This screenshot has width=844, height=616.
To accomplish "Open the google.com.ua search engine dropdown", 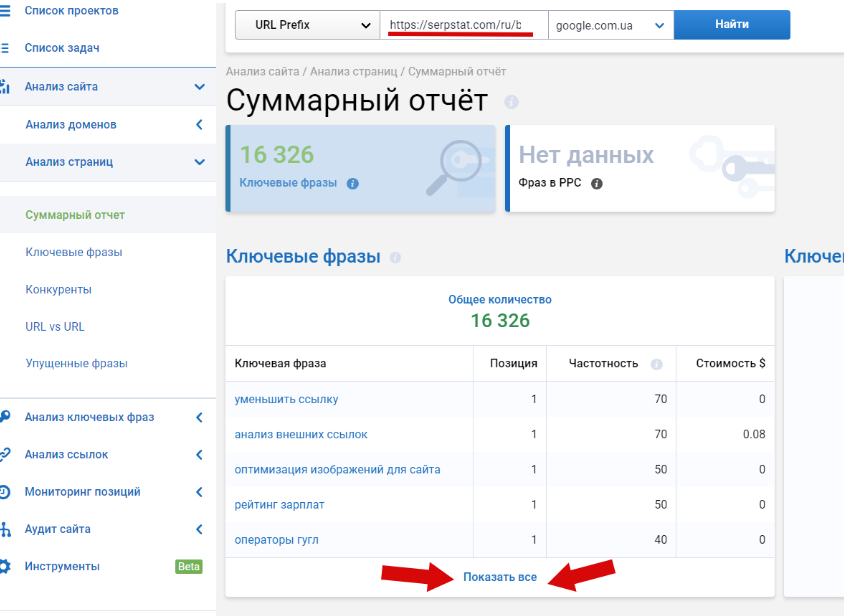I will point(610,25).
